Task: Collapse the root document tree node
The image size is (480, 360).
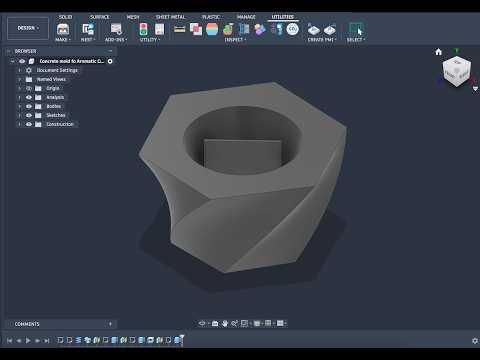Action: tap(12, 61)
